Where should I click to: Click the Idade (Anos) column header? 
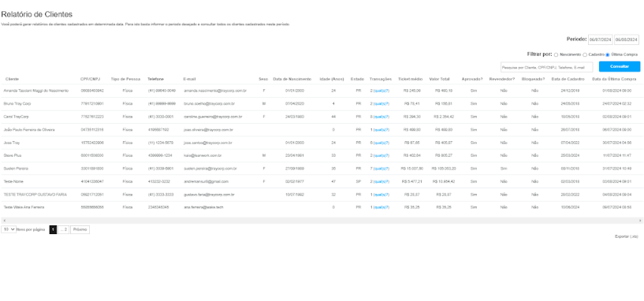[332, 79]
